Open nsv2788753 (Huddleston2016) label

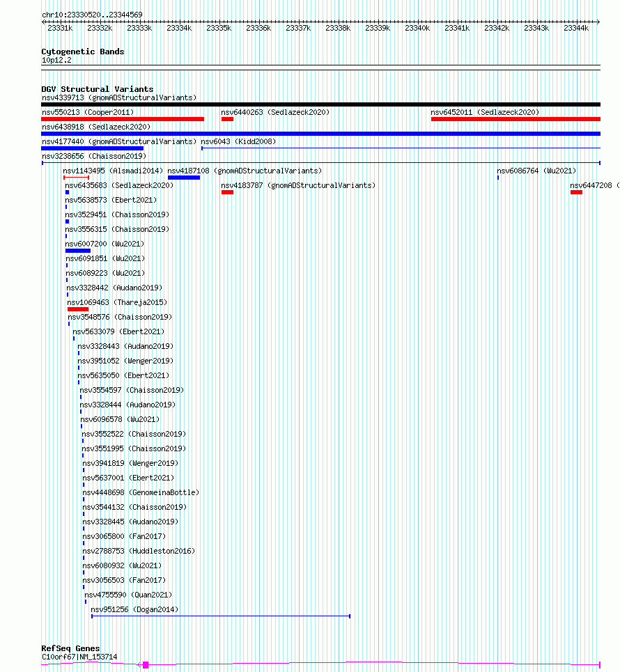pyautogui.click(x=139, y=551)
